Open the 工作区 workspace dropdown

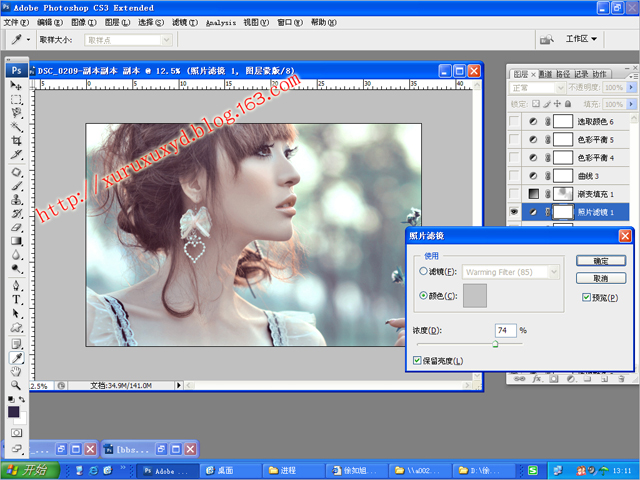point(581,39)
